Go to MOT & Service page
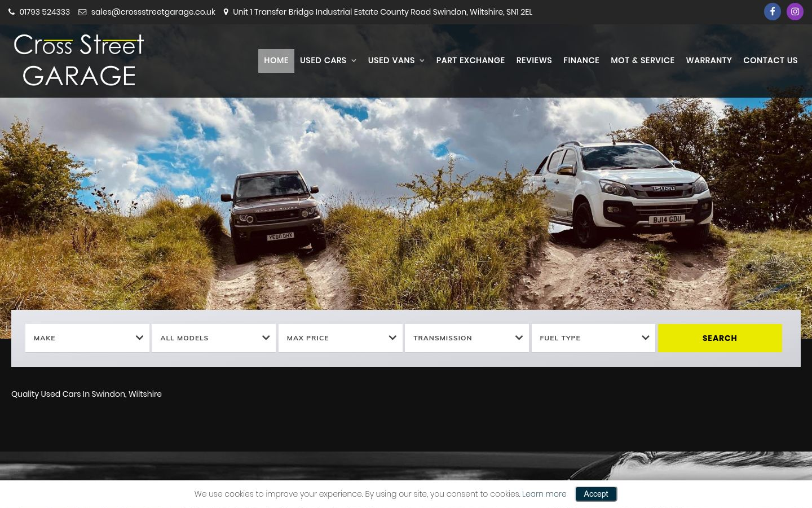The width and height of the screenshot is (812, 508). [642, 60]
